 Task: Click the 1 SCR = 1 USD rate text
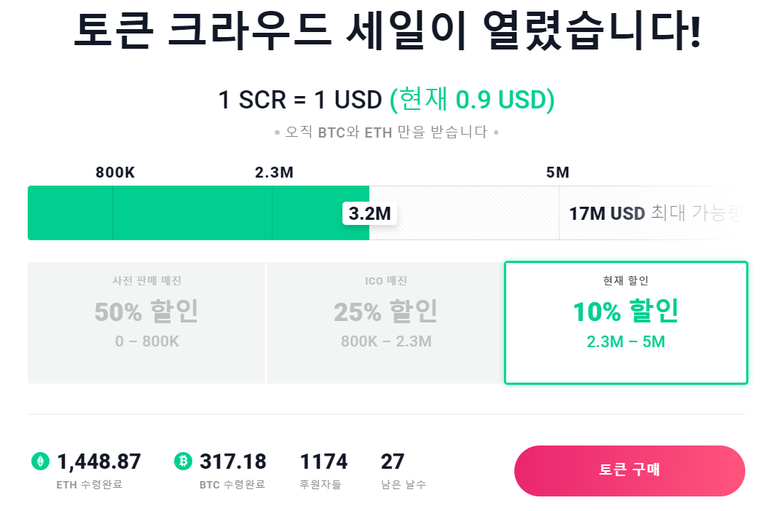300,100
